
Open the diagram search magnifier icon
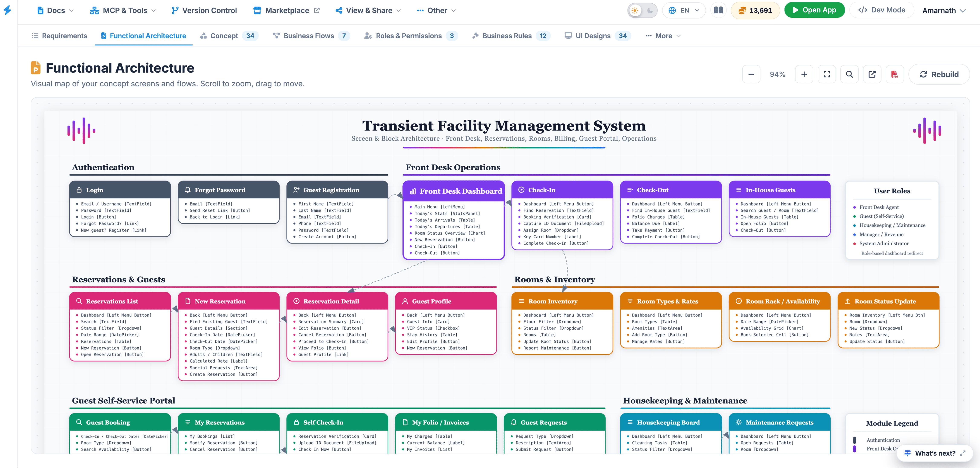[849, 74]
